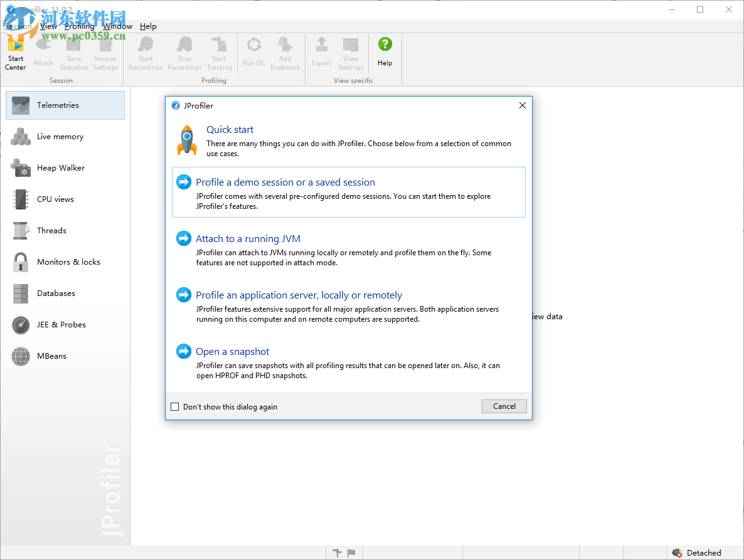Click Cancel to dismiss the dialog
Image resolution: width=744 pixels, height=560 pixels.
tap(504, 406)
